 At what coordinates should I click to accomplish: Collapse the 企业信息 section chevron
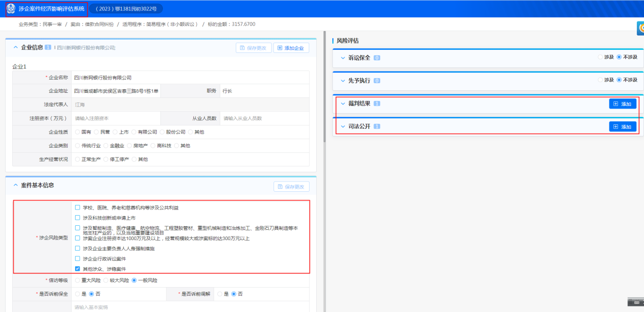[x=15, y=47]
